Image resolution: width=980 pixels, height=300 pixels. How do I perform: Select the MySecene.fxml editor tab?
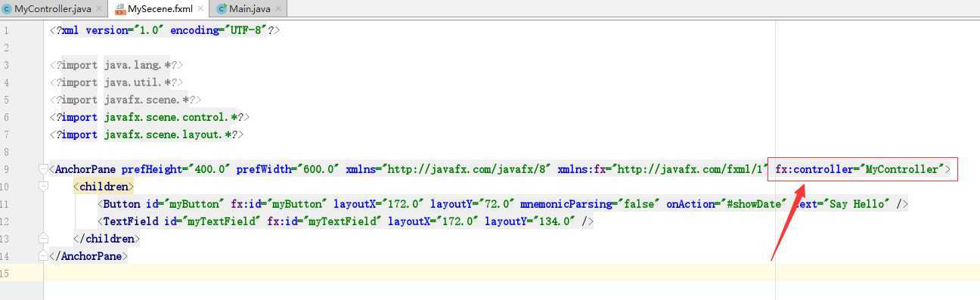point(160,9)
